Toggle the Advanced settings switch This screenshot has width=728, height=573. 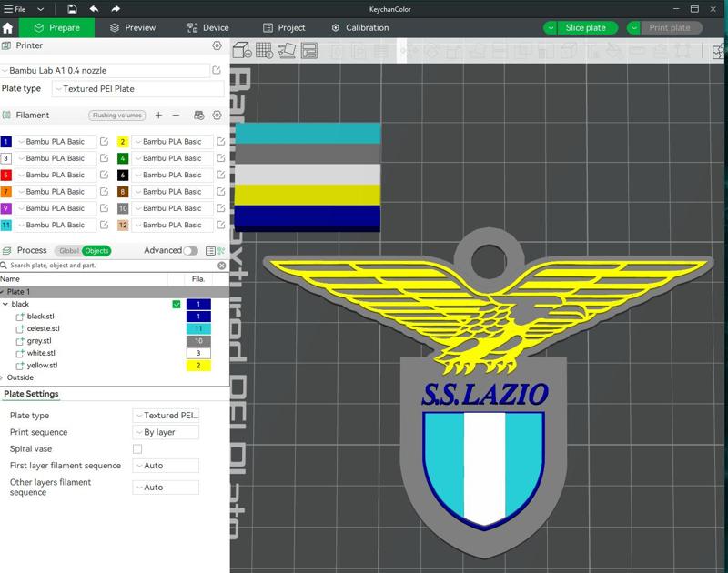pos(190,251)
